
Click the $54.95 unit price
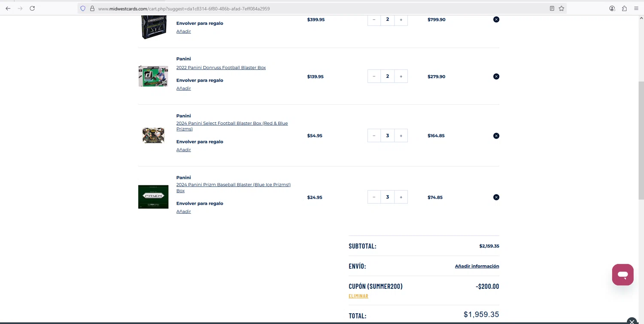[315, 136]
